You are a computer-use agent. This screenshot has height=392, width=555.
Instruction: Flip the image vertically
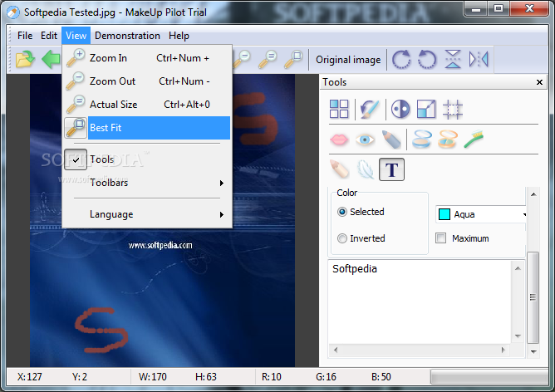tap(453, 59)
